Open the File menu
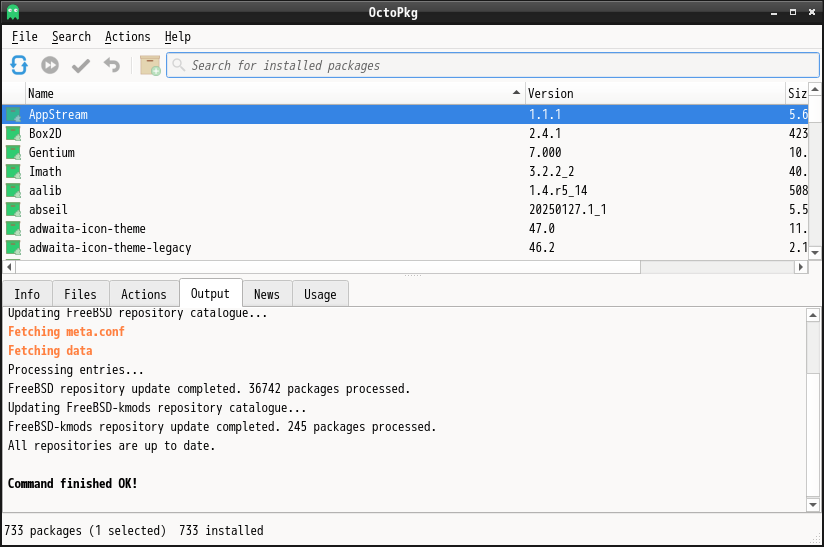The image size is (824, 547). coord(25,37)
